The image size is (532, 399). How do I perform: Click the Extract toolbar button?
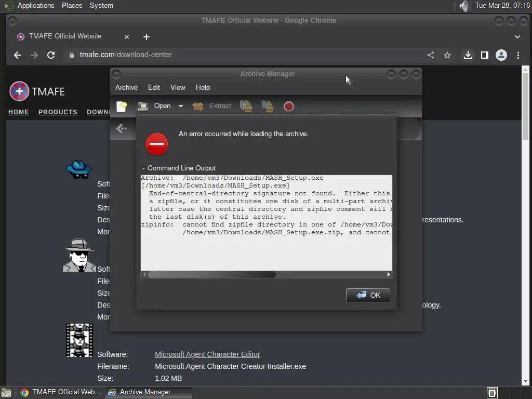(212, 106)
